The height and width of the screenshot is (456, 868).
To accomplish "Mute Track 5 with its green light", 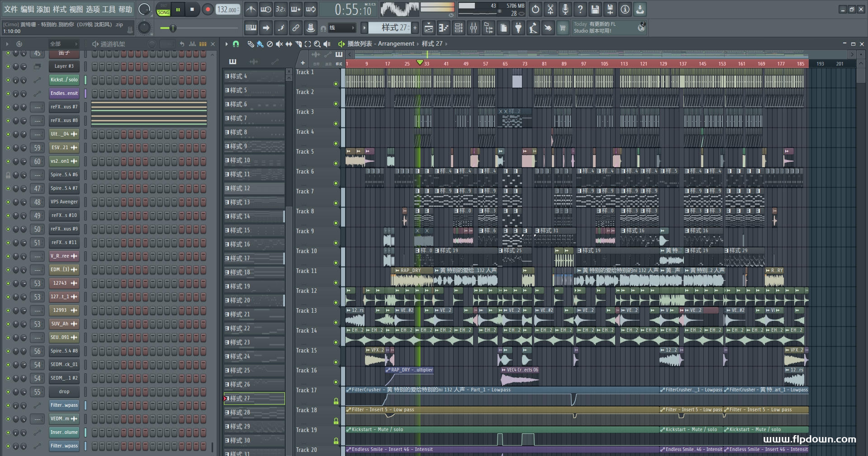I will coord(336,163).
